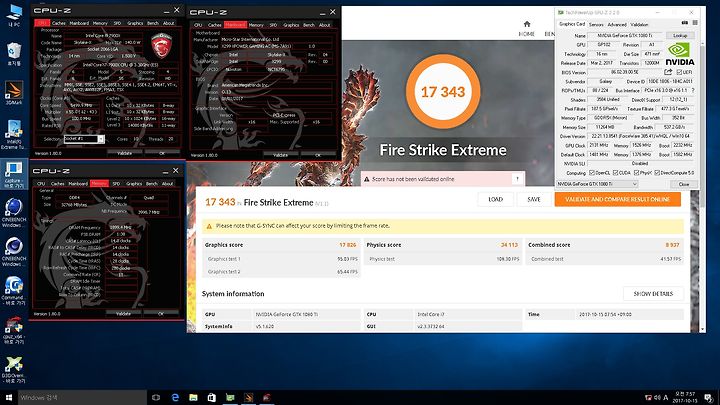Launch the D3DOverrider desktop shortcut

coord(14,370)
